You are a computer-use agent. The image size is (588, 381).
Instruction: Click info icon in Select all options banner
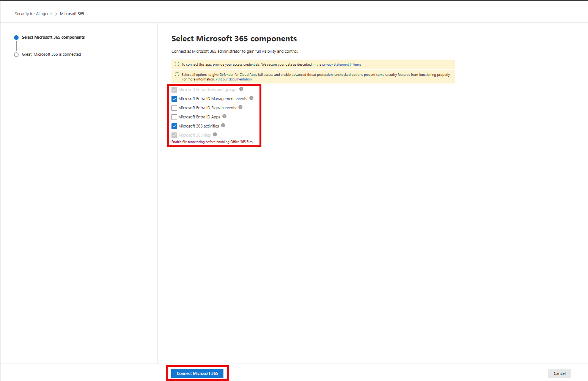(x=177, y=74)
